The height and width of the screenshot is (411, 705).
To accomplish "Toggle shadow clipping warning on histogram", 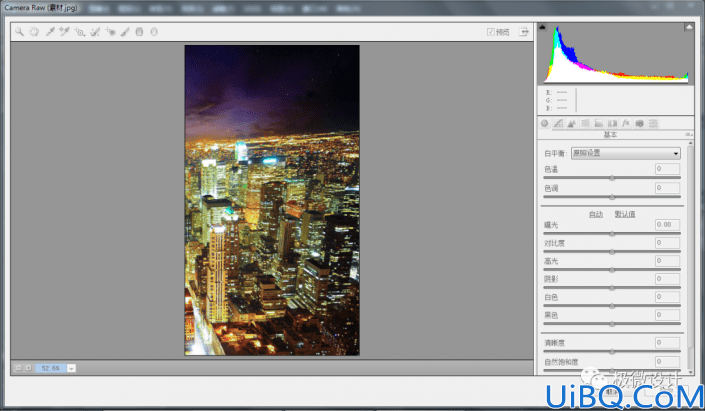I will click(542, 27).
